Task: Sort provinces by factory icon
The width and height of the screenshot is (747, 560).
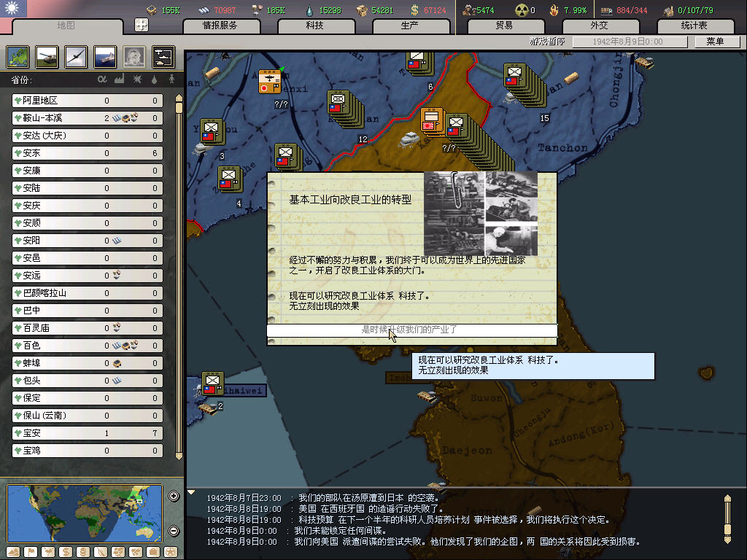Action: click(119, 79)
